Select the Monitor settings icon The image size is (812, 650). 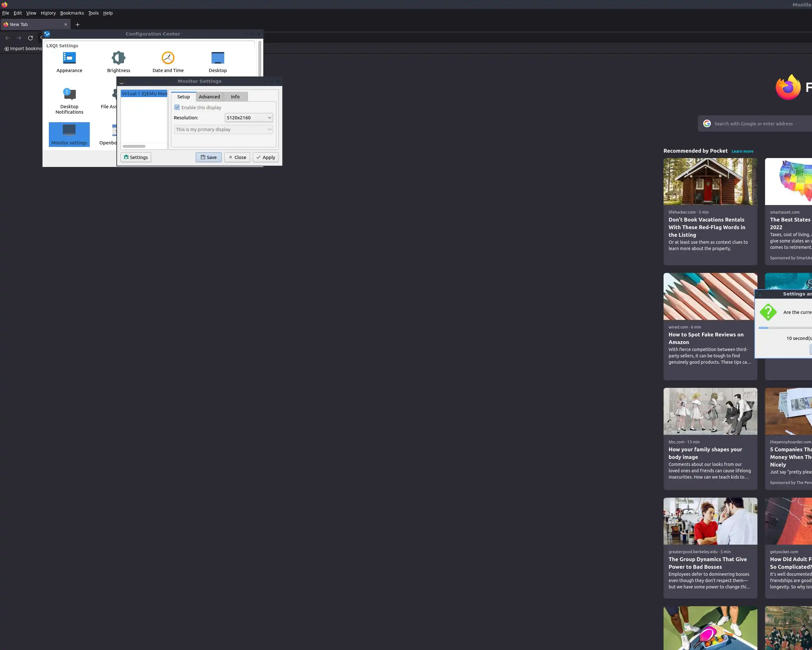69,134
